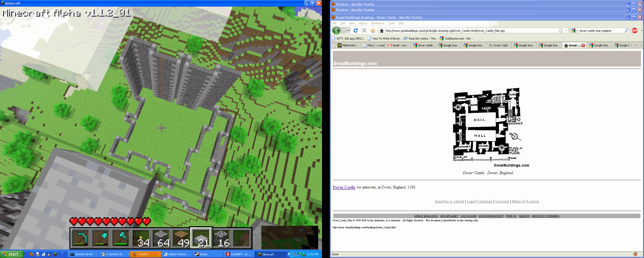
Task: Click the Stop loading X button
Action: pyautogui.click(x=364, y=30)
